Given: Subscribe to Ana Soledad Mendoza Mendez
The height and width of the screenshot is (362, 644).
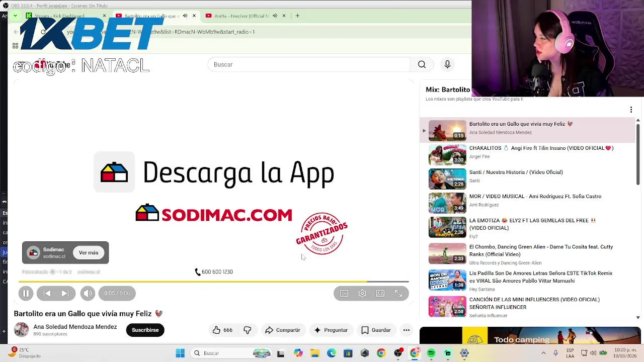Looking at the screenshot, I should 145,330.
